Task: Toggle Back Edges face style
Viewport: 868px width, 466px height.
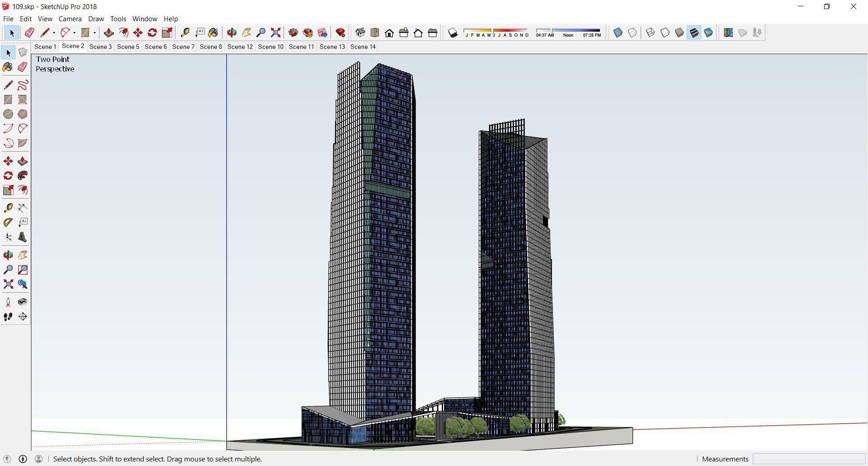Action: click(632, 33)
